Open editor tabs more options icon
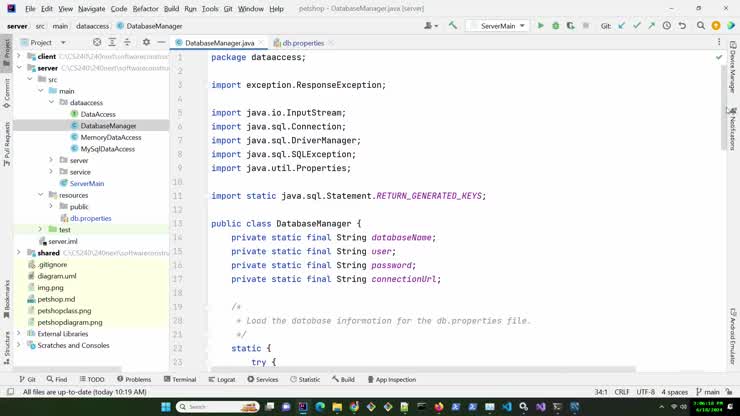The image size is (740, 416). tap(719, 42)
